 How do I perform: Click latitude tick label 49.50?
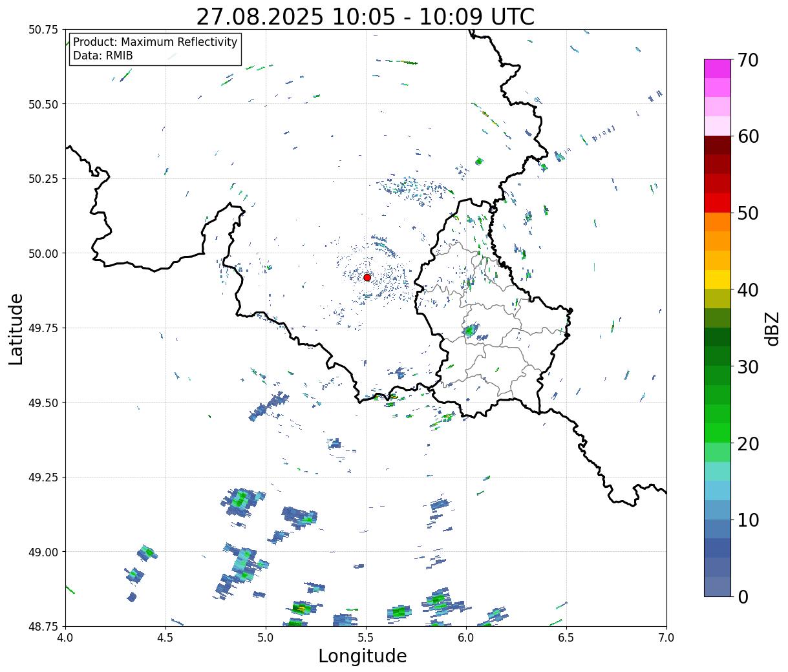point(44,403)
